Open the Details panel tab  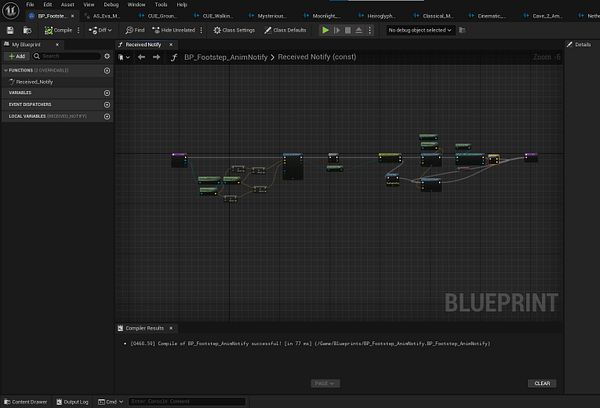(579, 45)
